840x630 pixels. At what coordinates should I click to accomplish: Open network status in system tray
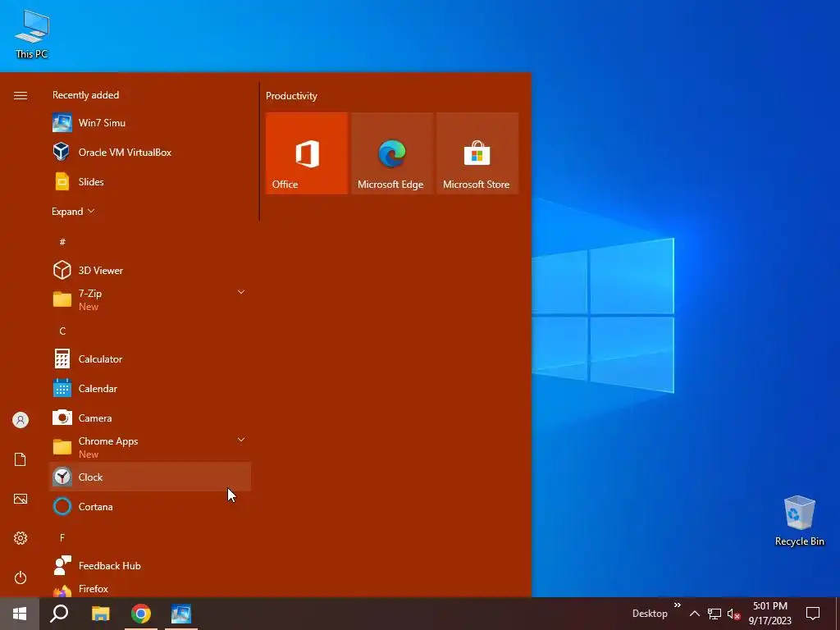point(714,614)
